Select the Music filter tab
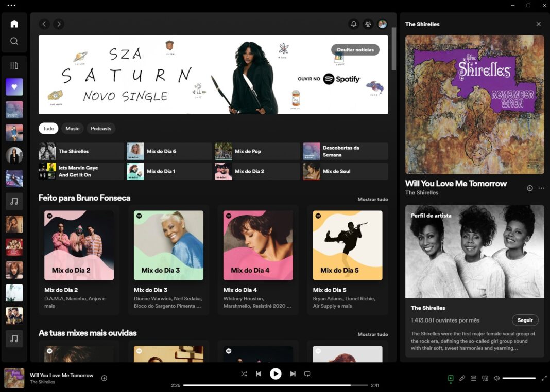The height and width of the screenshot is (392, 550). 73,129
